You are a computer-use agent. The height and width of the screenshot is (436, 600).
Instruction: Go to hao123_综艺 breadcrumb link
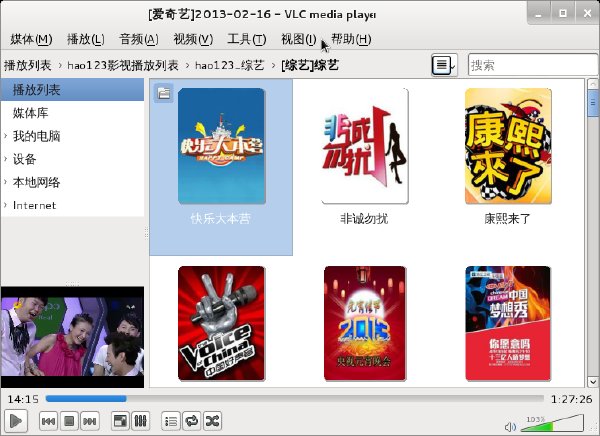(x=230, y=65)
